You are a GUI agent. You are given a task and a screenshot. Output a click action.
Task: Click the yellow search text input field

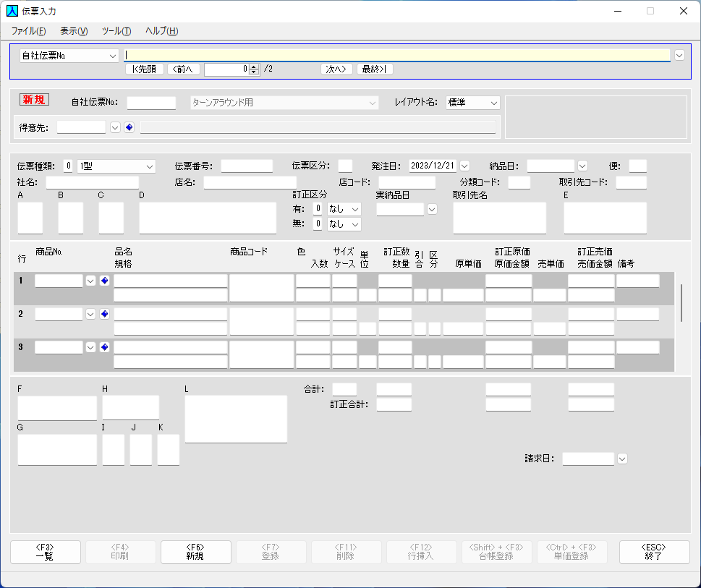point(397,55)
